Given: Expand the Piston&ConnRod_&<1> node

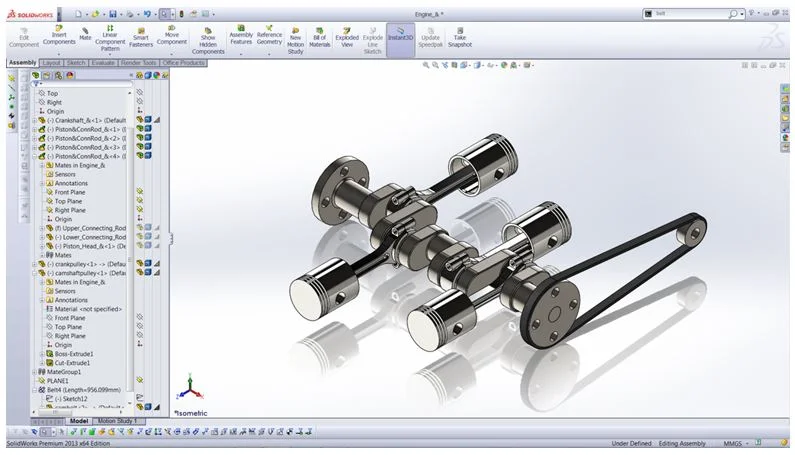Looking at the screenshot, I should [34, 129].
